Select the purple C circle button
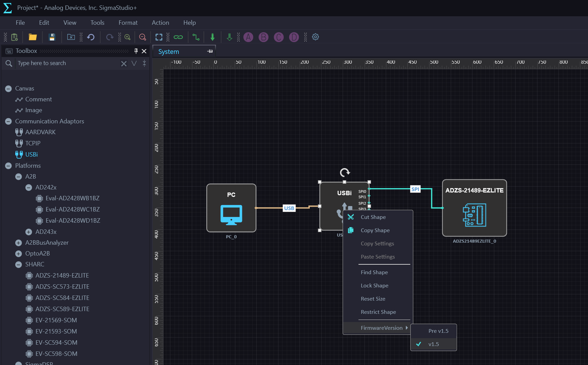 (x=279, y=37)
